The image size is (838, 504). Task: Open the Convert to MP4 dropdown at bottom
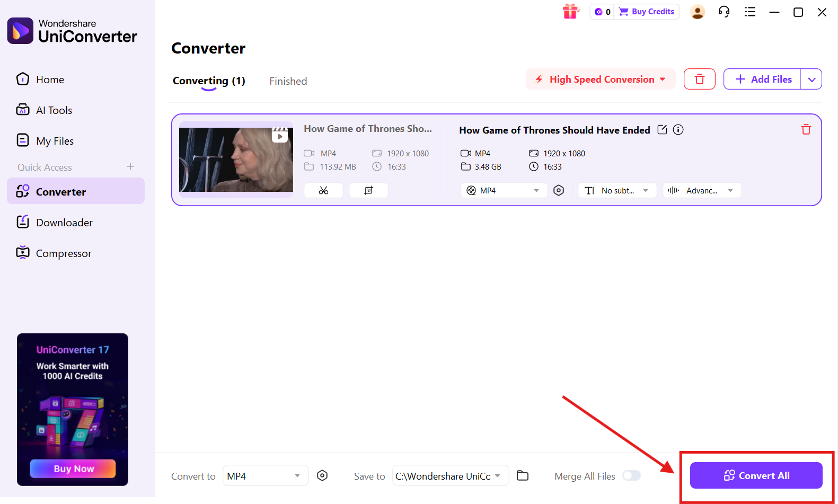click(x=266, y=476)
